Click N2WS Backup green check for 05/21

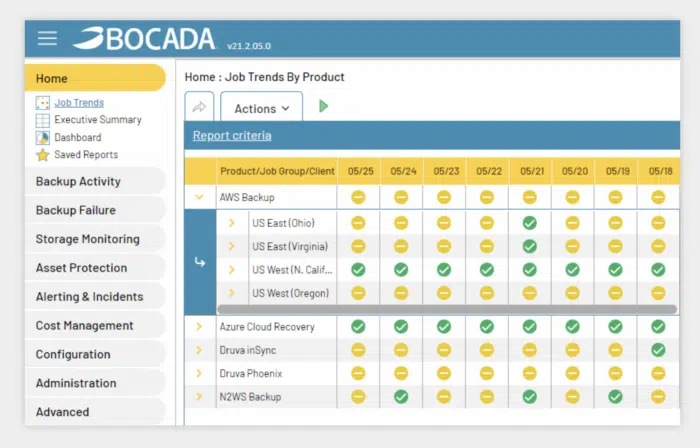529,397
